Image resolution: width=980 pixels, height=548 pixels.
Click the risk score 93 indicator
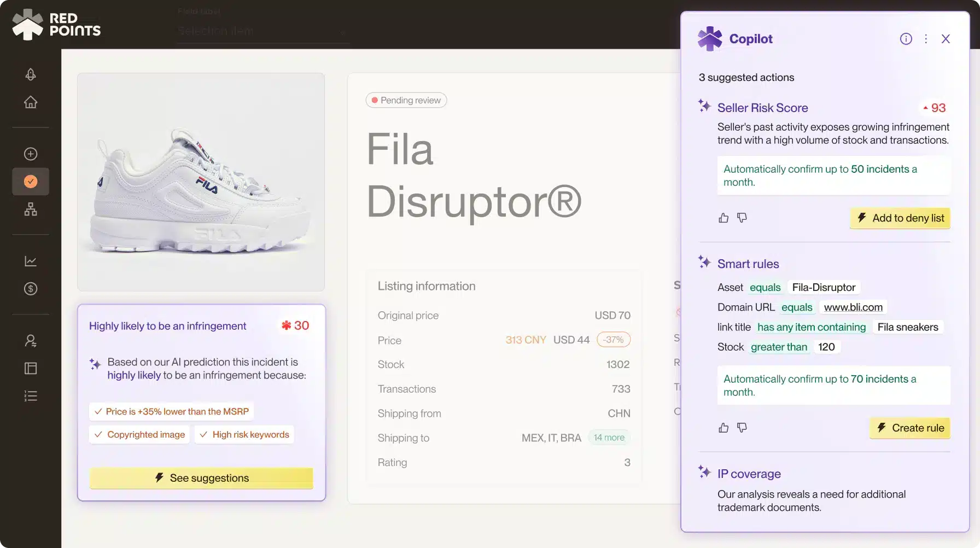click(x=934, y=108)
